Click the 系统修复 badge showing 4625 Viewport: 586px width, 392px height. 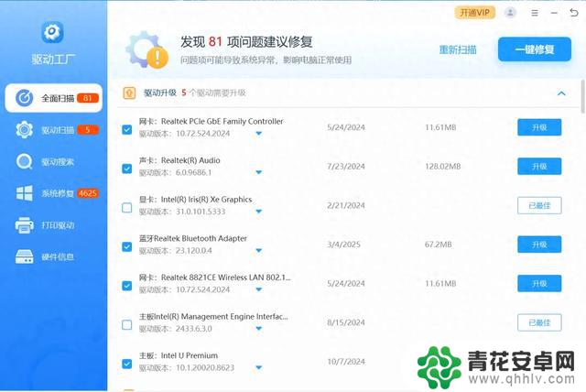pyautogui.click(x=88, y=193)
